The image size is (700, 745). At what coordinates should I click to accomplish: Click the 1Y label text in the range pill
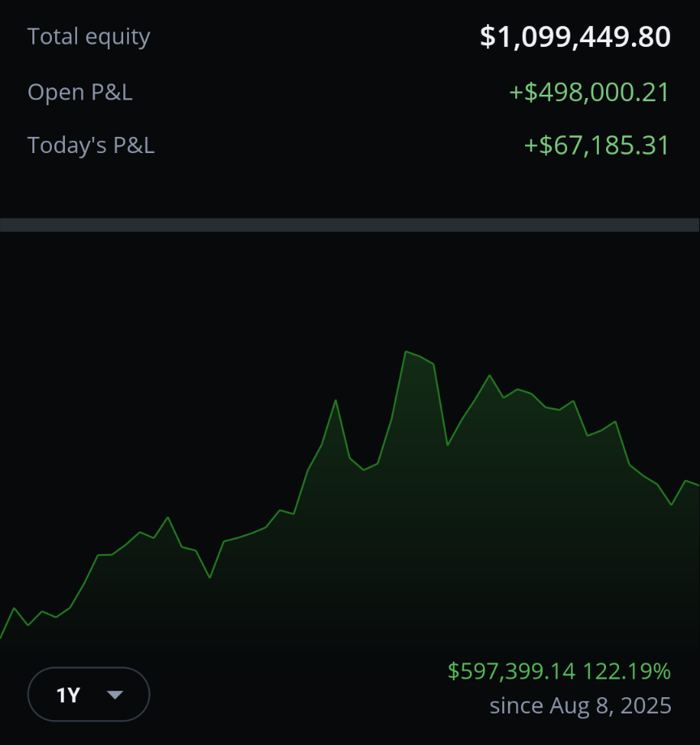(68, 695)
